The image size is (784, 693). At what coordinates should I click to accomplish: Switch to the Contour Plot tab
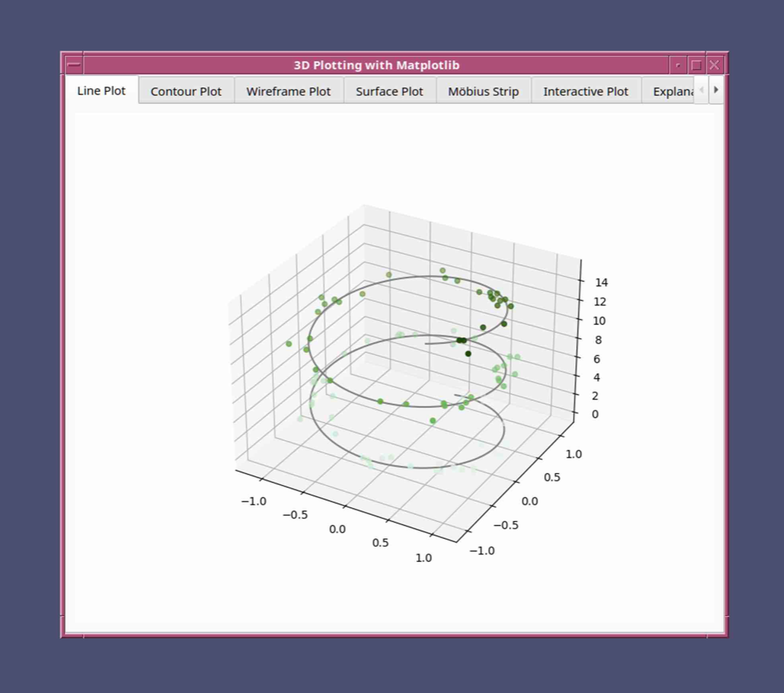186,91
